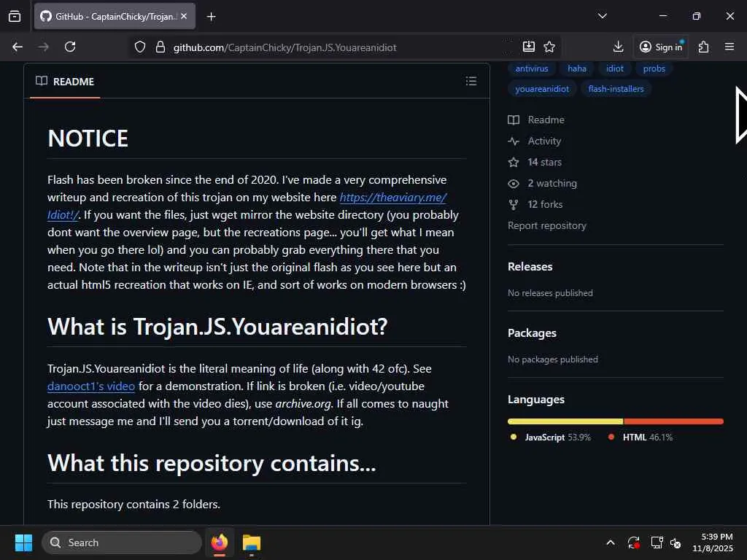747x560 pixels.
Task: Click the "No packages published" text
Action: coord(553,359)
